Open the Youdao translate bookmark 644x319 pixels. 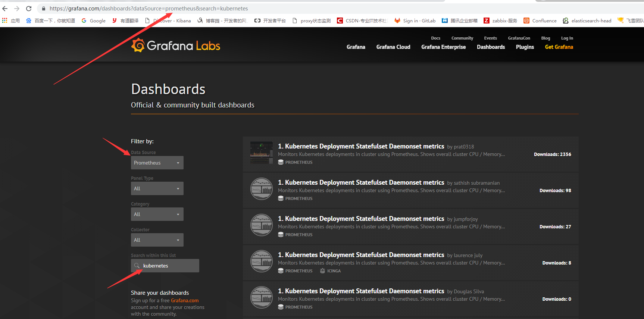pyautogui.click(x=125, y=21)
